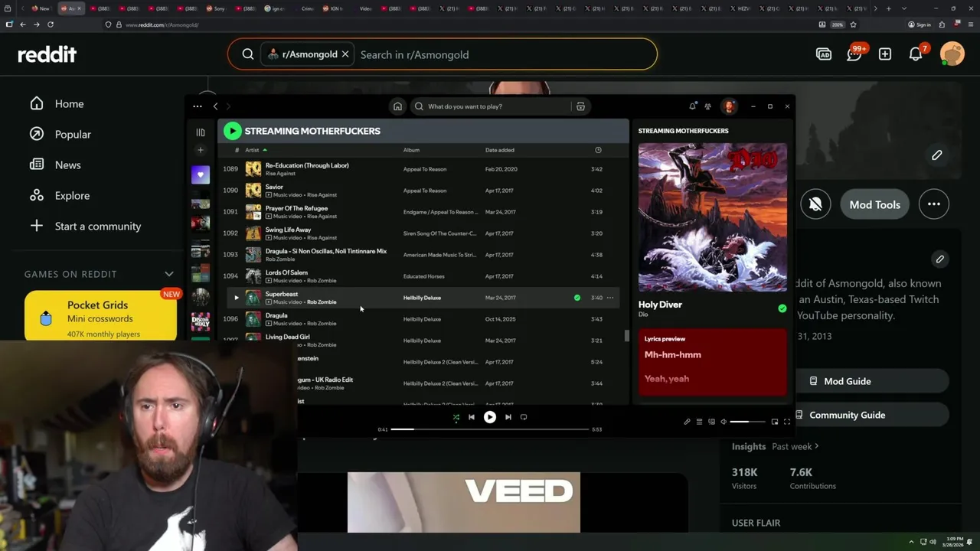
Task: Mute Spotify with speaker icon
Action: click(x=724, y=422)
